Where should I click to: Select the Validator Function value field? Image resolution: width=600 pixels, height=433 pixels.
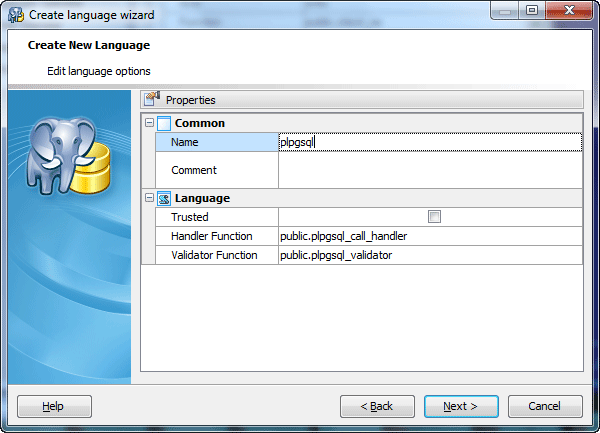(x=430, y=255)
